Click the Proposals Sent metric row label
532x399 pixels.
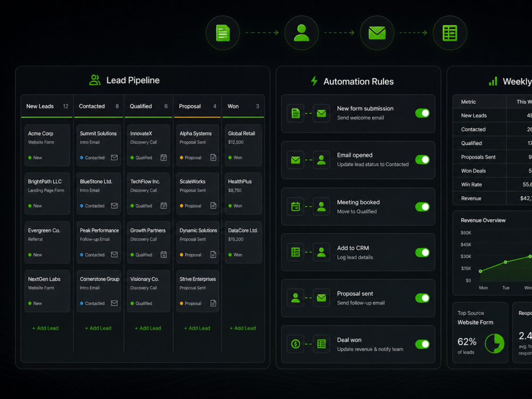(x=478, y=157)
